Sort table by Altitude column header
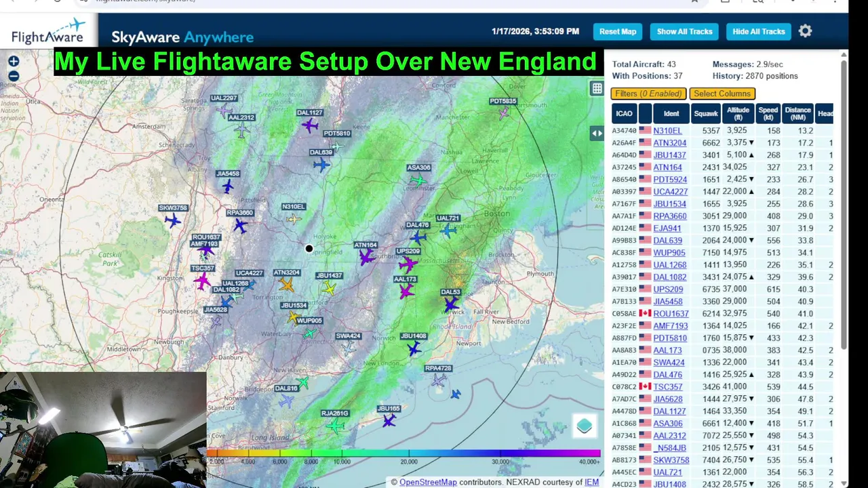The width and height of the screenshot is (868, 488). [738, 113]
